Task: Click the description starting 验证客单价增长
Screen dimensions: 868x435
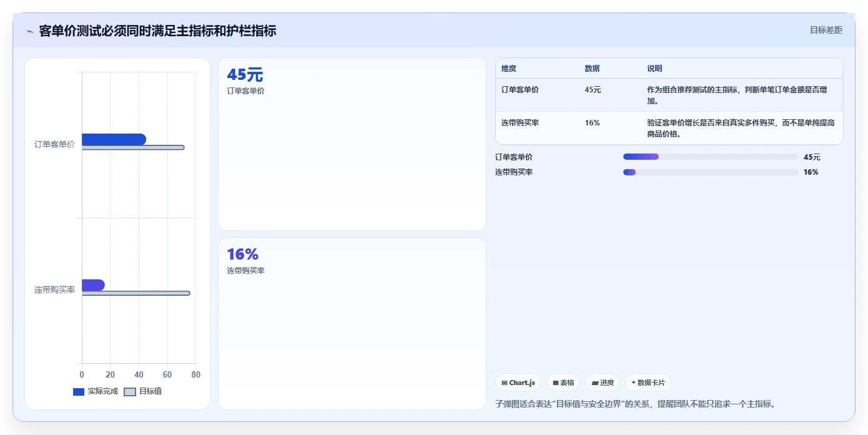Action: click(x=741, y=129)
